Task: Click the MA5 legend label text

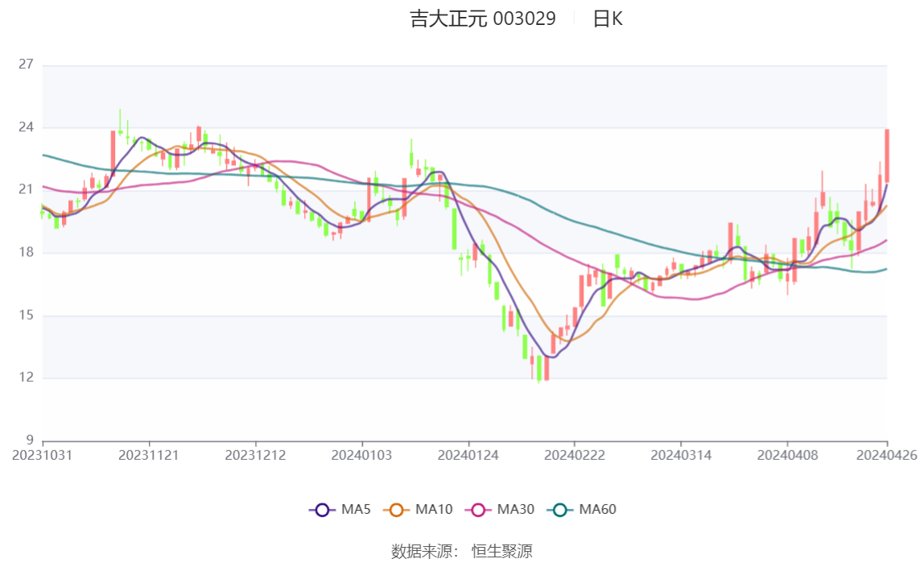Action: [x=356, y=509]
